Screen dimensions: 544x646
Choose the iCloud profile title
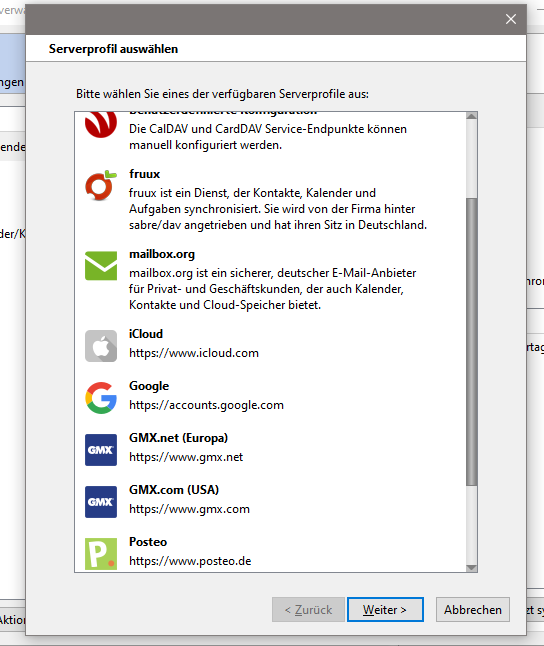pos(146,334)
